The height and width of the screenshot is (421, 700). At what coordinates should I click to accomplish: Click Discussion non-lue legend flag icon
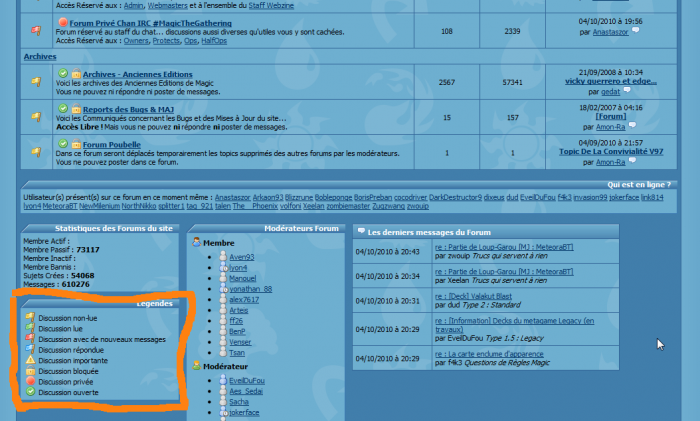pos(30,317)
